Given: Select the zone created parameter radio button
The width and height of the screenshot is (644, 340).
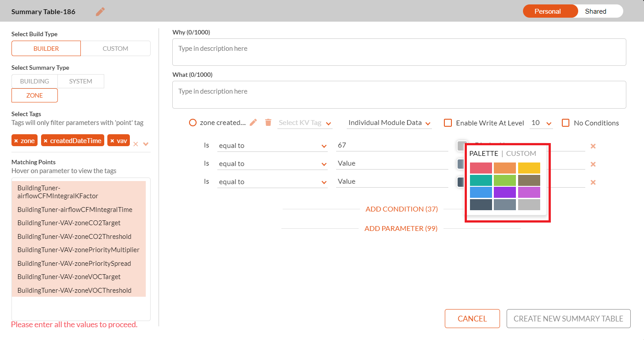Looking at the screenshot, I should coord(193,123).
